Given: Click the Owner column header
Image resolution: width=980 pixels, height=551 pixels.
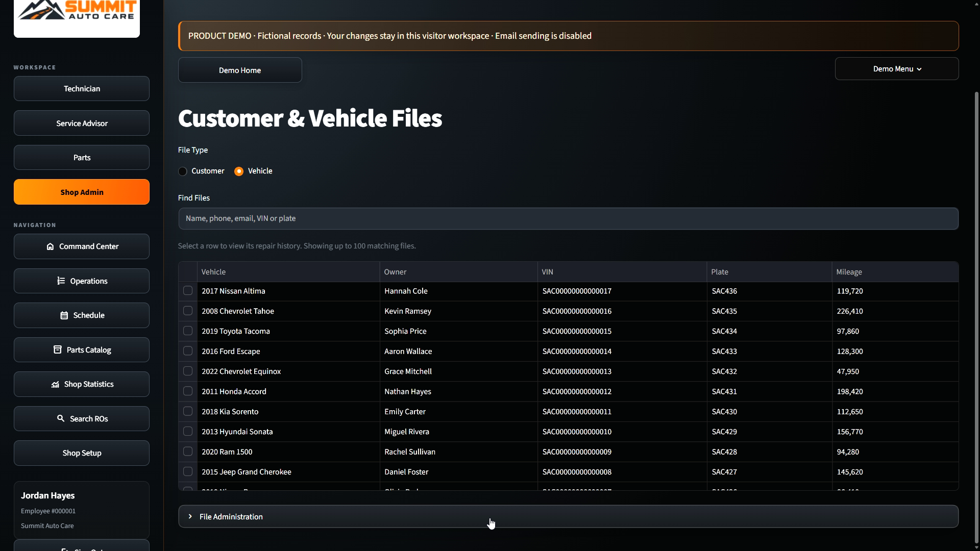Looking at the screenshot, I should click(x=458, y=272).
